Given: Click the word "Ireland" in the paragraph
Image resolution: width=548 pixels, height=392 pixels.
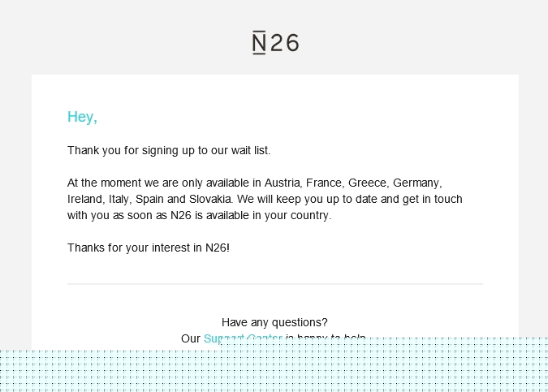Looking at the screenshot, I should click(85, 199).
